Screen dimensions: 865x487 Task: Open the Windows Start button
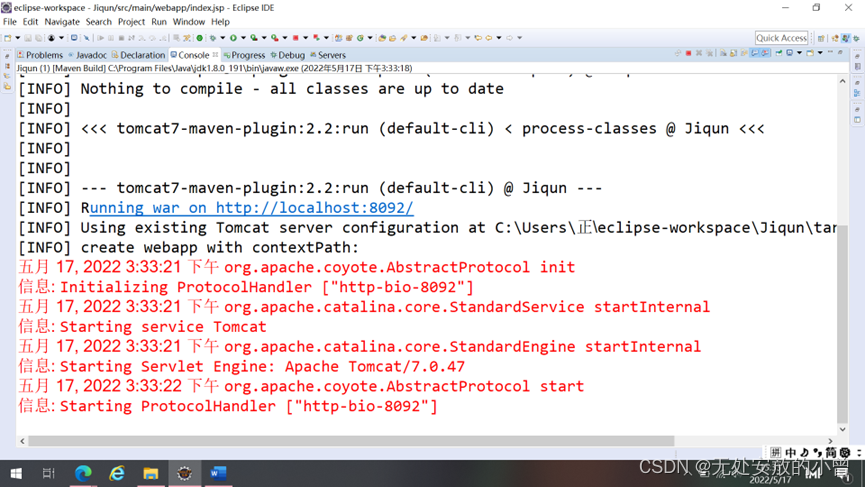point(16,473)
